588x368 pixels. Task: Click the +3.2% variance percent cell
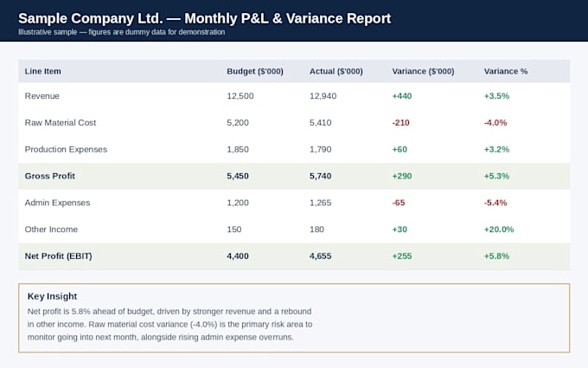pyautogui.click(x=496, y=150)
